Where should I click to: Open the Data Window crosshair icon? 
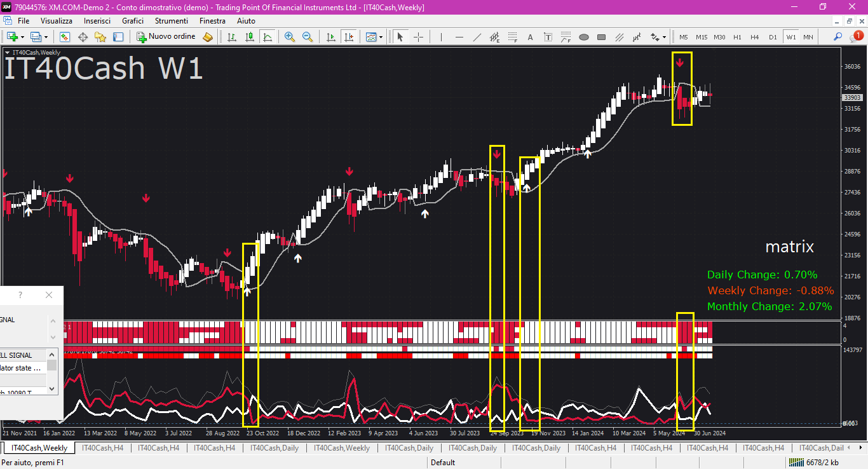(83, 37)
